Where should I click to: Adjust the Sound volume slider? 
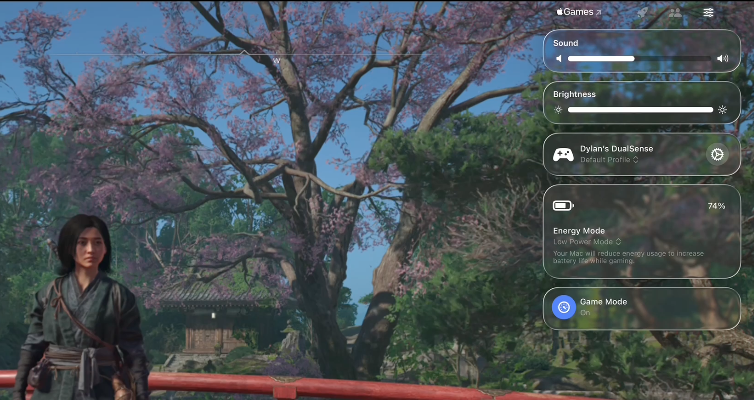(639, 59)
